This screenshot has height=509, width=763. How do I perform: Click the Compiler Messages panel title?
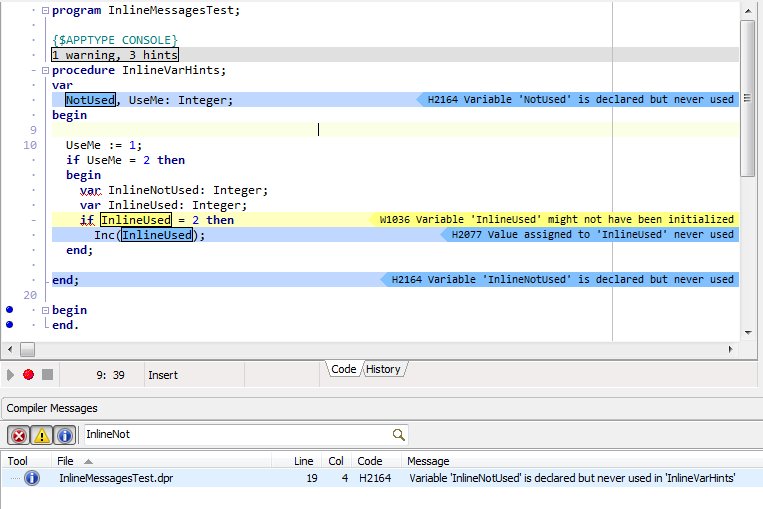(52, 408)
